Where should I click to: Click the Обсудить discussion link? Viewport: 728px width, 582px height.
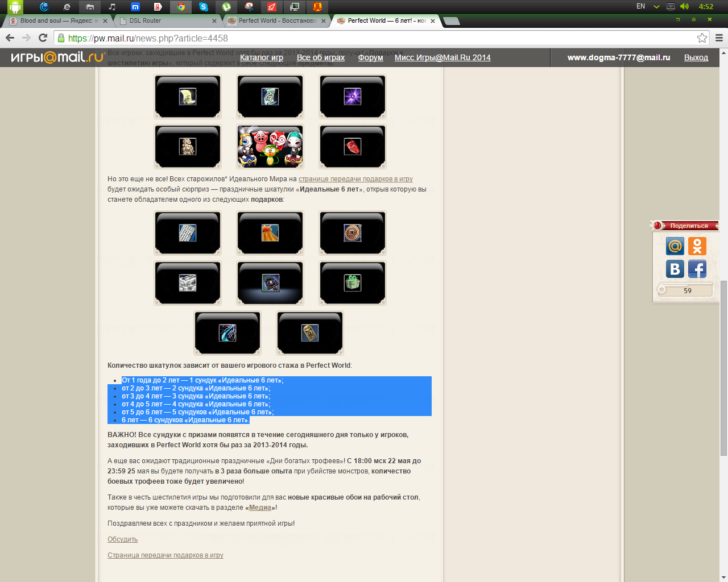(122, 539)
